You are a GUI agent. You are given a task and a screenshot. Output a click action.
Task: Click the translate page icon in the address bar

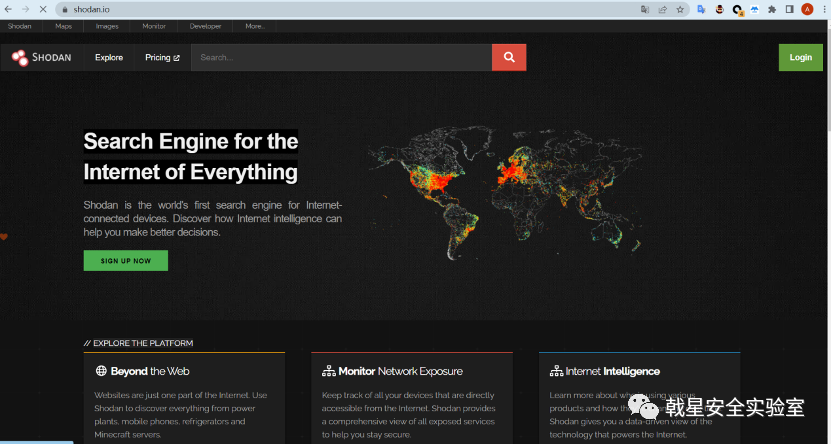point(645,10)
